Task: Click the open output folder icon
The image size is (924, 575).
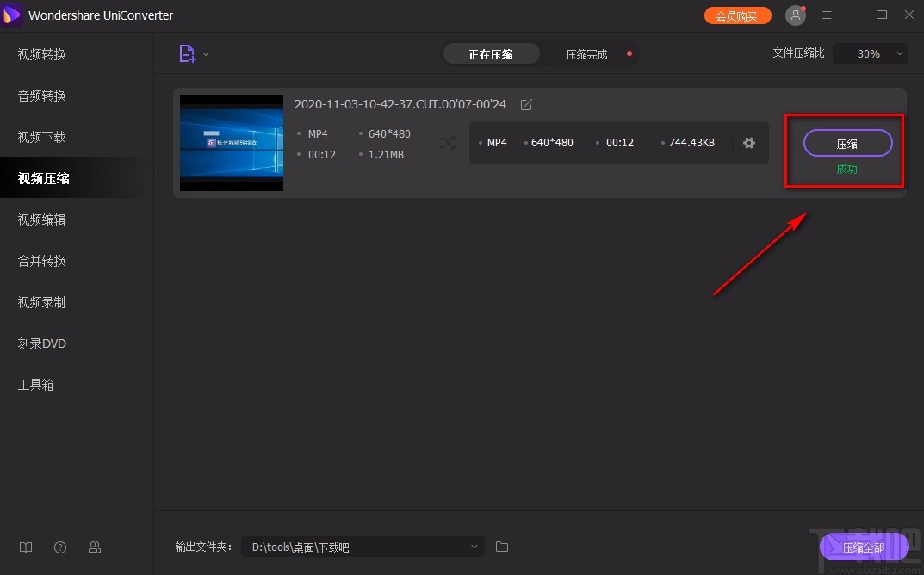Action: [502, 547]
